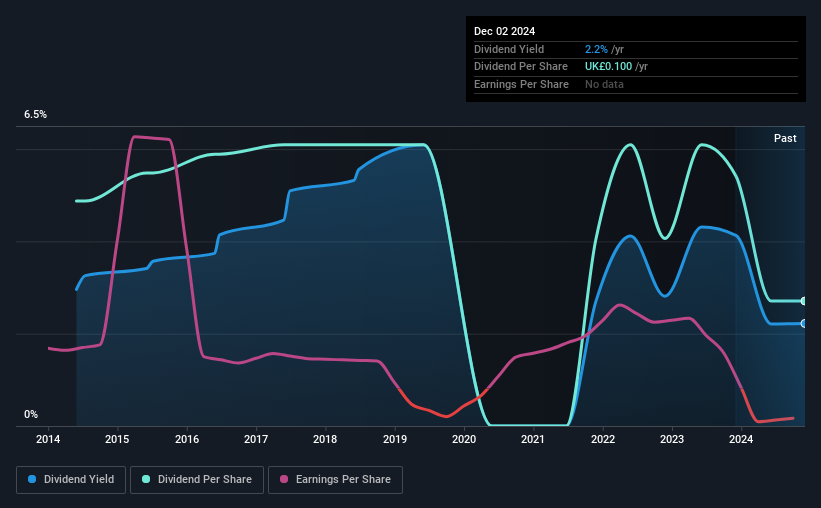
Task: Click the tooltip's Dividend Yield row label
Action: click(509, 49)
